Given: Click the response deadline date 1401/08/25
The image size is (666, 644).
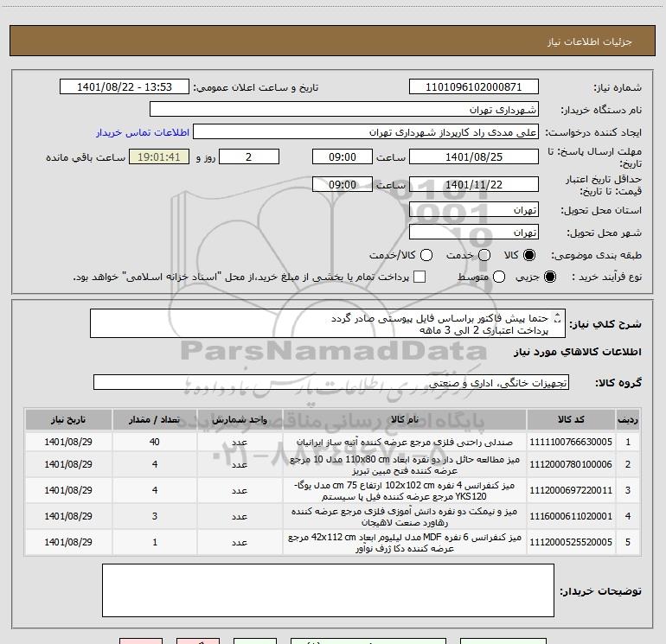Looking at the screenshot, I should pyautogui.click(x=474, y=157).
